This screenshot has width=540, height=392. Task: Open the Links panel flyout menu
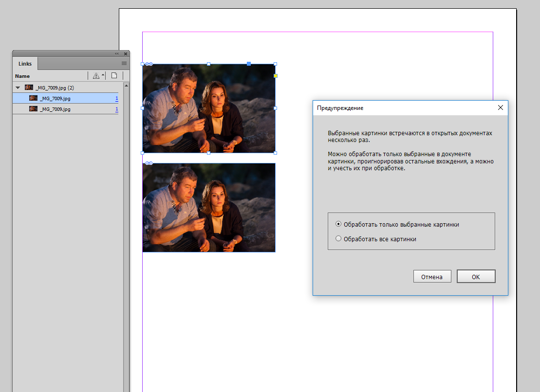124,64
